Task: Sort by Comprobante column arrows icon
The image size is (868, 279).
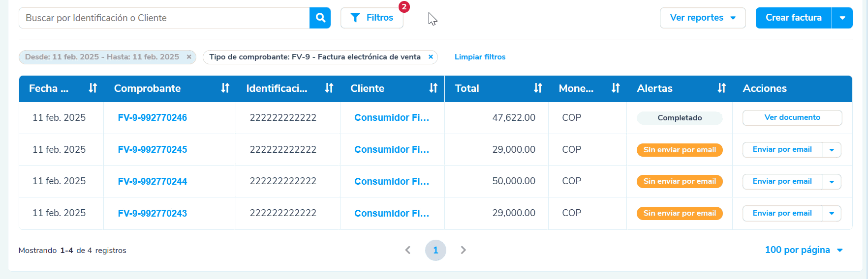Action: [225, 88]
